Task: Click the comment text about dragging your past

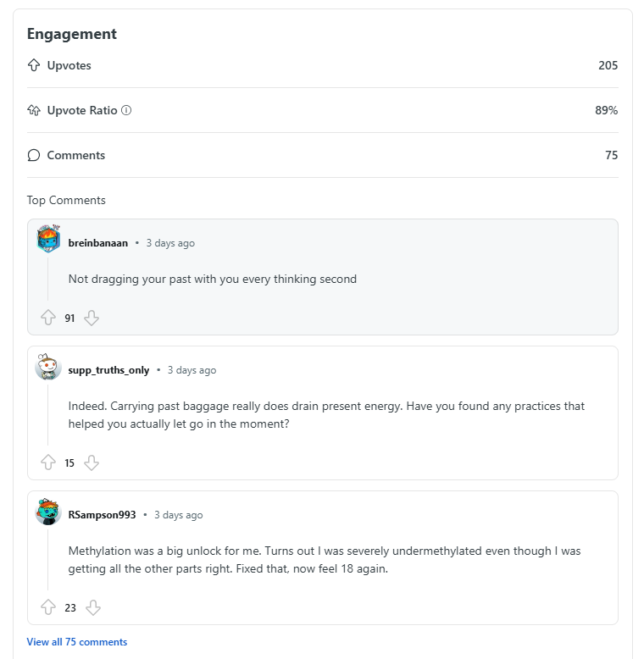Action: (x=213, y=279)
